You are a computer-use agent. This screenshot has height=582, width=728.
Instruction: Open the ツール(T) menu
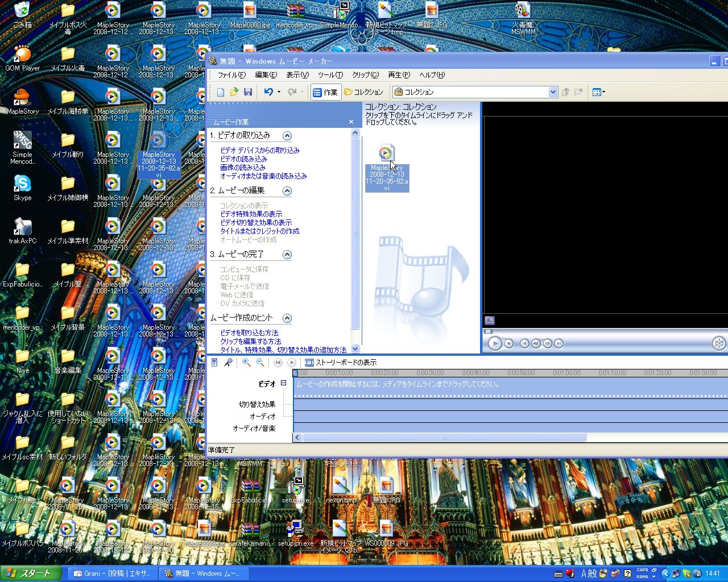[330, 75]
